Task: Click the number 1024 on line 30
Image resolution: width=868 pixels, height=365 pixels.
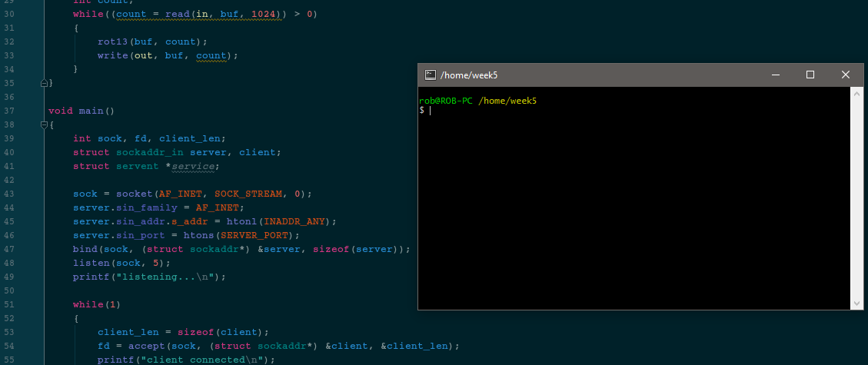Action: (x=264, y=14)
